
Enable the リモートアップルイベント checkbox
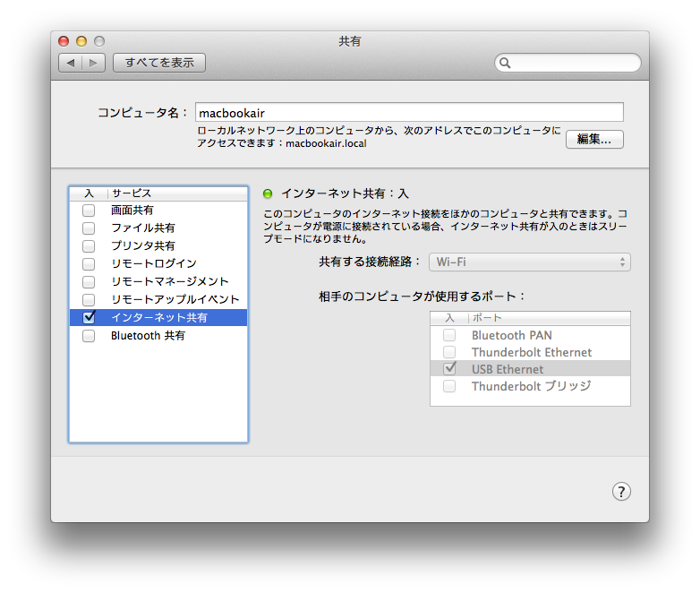coord(89,299)
